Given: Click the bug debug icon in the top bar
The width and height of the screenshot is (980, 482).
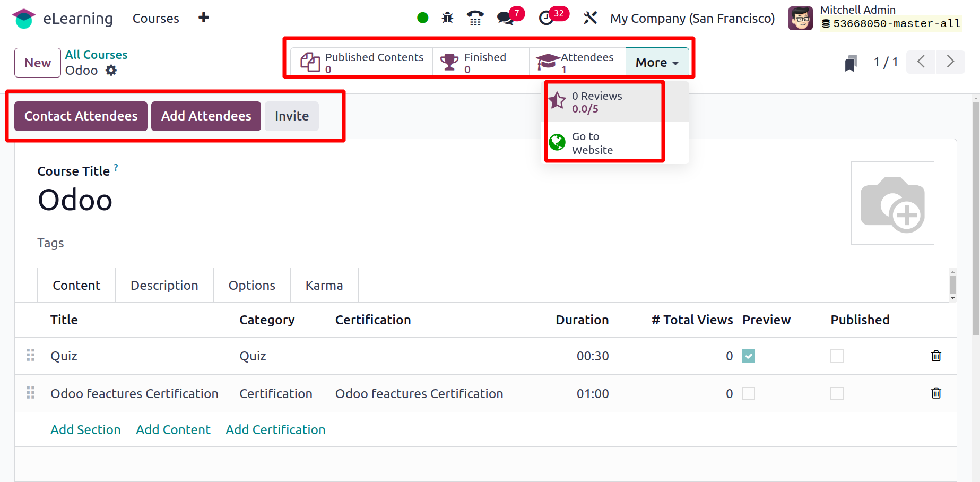Looking at the screenshot, I should pyautogui.click(x=447, y=18).
